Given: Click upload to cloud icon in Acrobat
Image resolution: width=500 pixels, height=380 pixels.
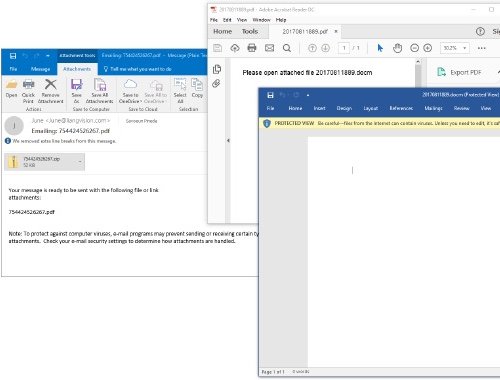Looking at the screenshot, I should coord(235,48).
